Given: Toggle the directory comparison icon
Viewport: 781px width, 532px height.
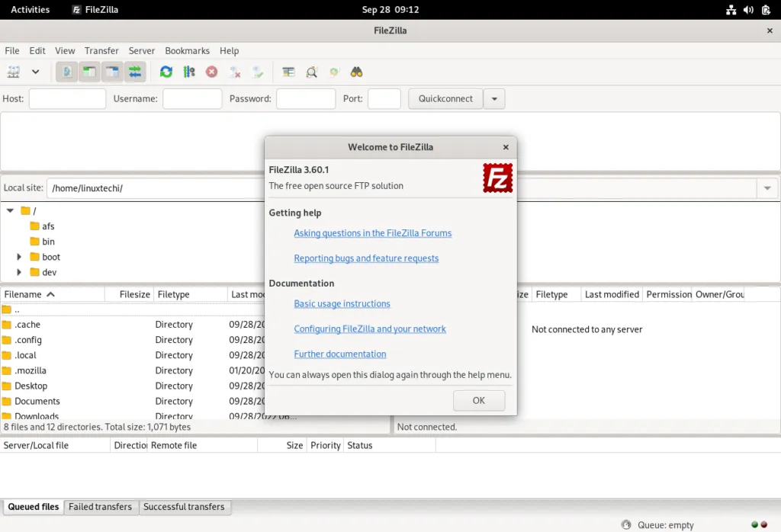Looking at the screenshot, I should [x=311, y=72].
